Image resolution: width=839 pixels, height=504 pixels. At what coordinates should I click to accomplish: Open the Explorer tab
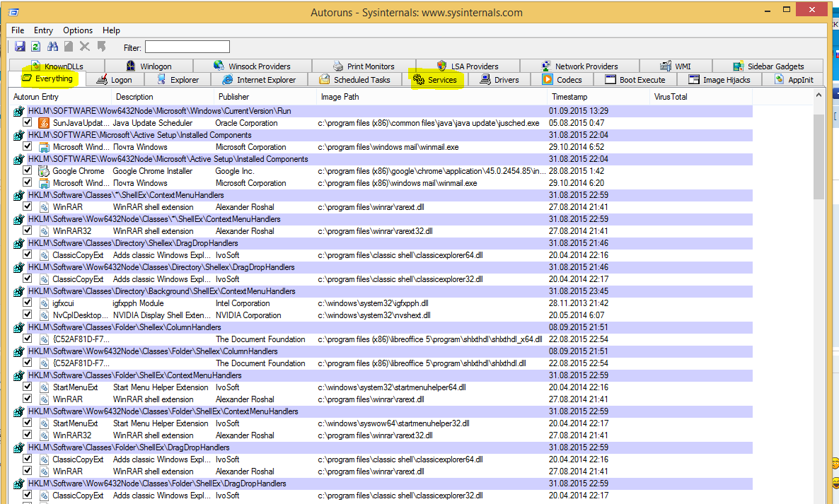(x=178, y=80)
